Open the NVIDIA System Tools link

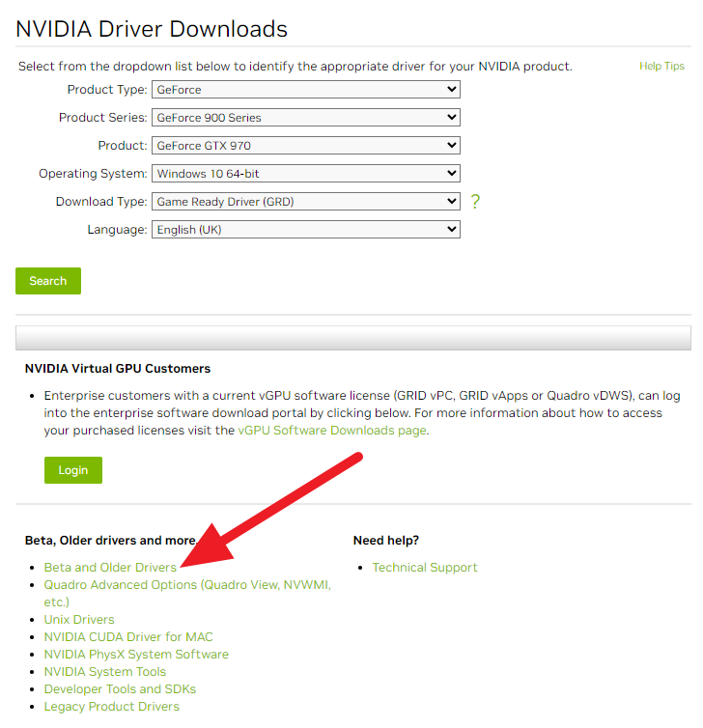coord(105,672)
